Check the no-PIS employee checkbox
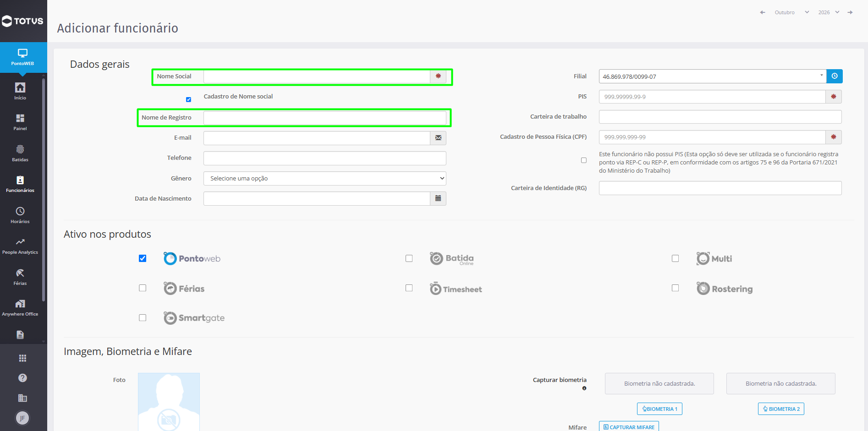 tap(584, 160)
